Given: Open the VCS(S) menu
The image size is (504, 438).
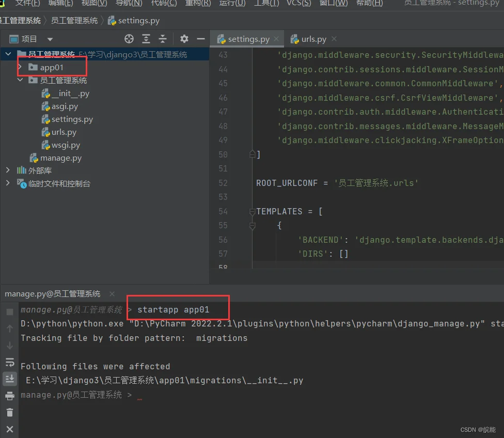Looking at the screenshot, I should tap(299, 3).
